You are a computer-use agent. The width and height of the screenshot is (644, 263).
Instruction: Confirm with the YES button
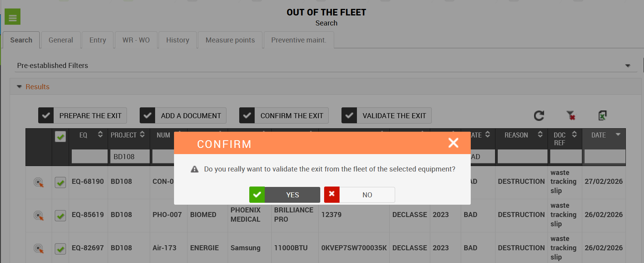pyautogui.click(x=285, y=195)
